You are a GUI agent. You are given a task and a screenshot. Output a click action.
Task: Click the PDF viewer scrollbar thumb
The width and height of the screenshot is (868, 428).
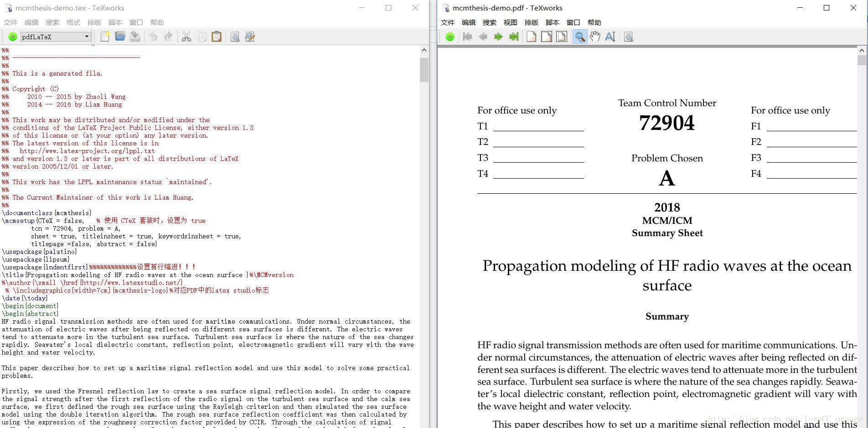point(862,60)
